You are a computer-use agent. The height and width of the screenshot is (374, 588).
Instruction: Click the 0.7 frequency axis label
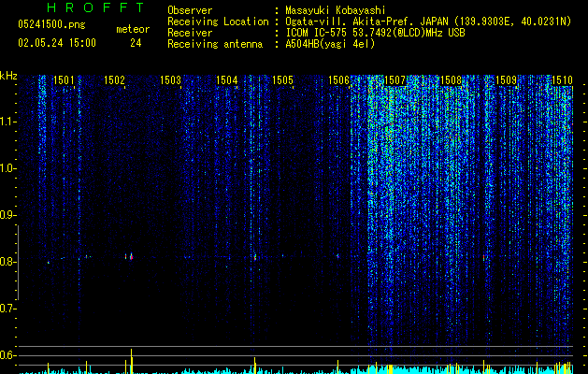pos(7,309)
